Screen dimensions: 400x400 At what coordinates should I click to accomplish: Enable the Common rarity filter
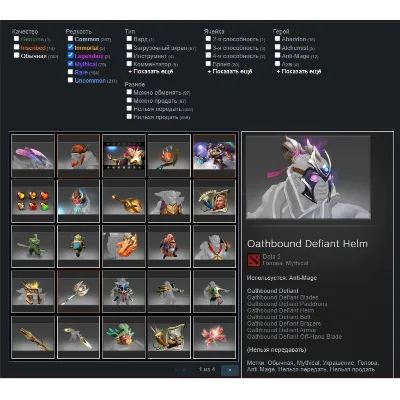click(x=70, y=39)
